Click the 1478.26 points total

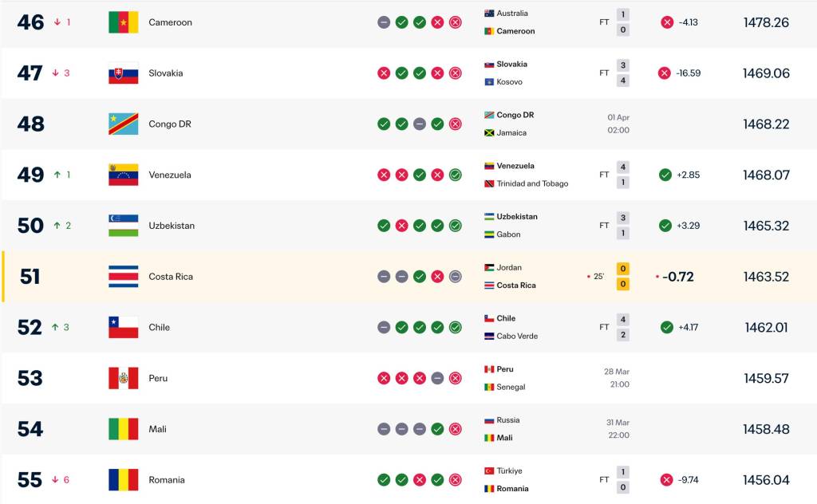click(x=765, y=22)
